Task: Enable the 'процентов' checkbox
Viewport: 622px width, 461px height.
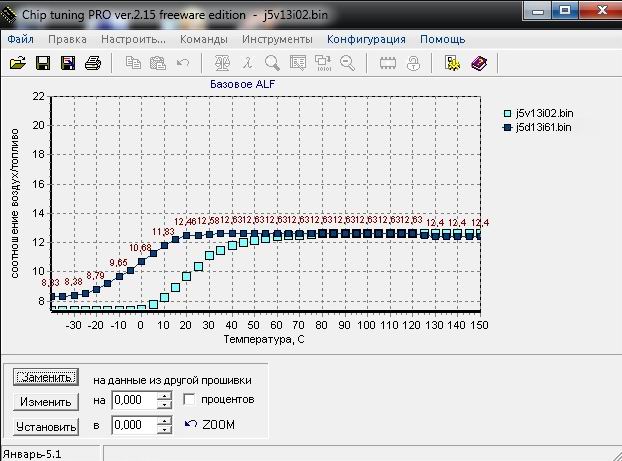Action: coord(189,400)
